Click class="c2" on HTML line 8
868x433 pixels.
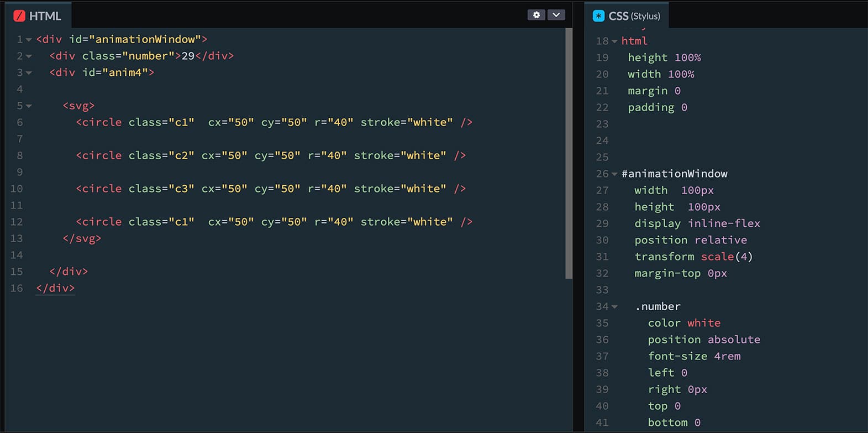click(161, 155)
